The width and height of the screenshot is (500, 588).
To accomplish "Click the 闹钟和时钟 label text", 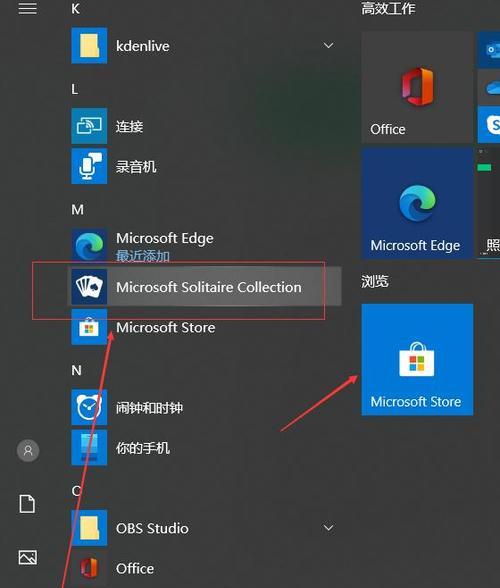I will tap(150, 408).
